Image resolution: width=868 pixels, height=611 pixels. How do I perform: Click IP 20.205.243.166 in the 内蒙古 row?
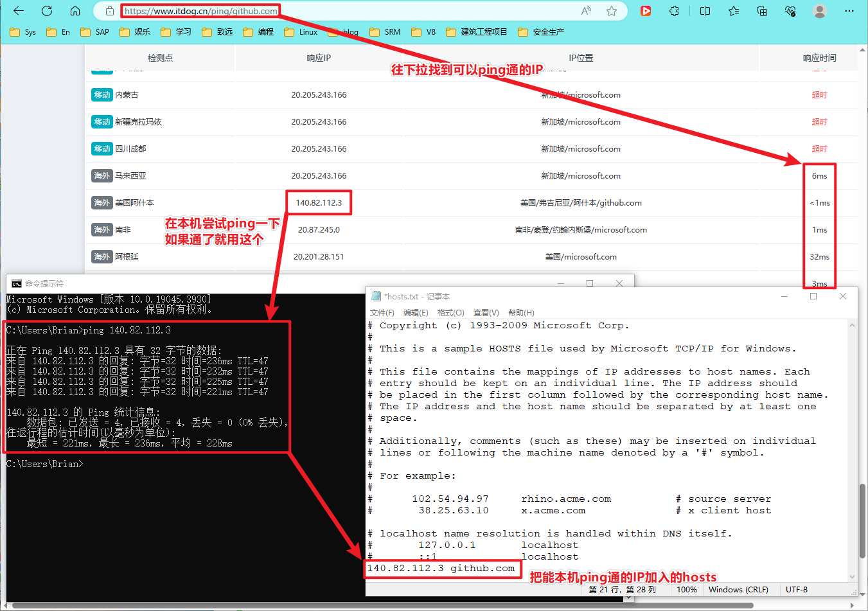tap(319, 95)
